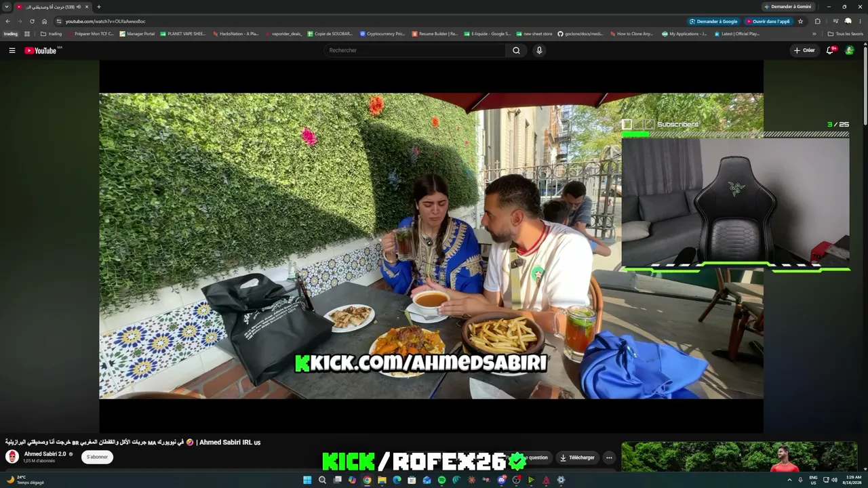
Task: Close the YouTube browser tab
Action: click(87, 7)
